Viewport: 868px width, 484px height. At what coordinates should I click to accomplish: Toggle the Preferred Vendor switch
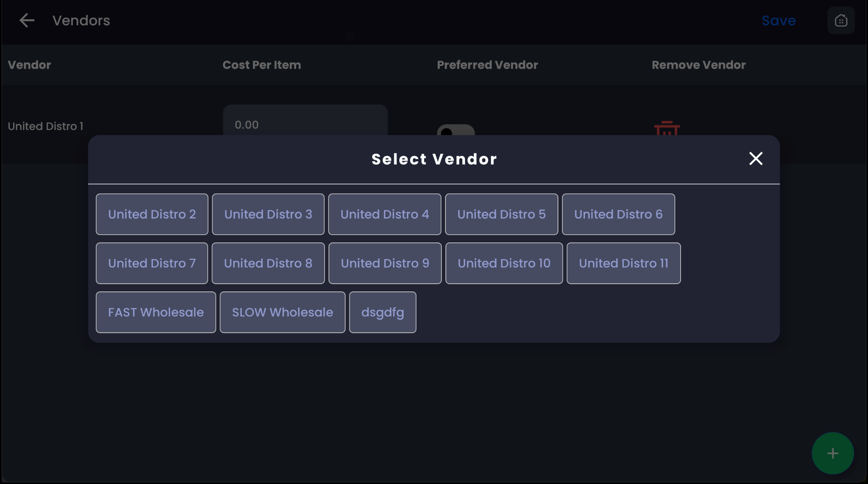click(455, 130)
